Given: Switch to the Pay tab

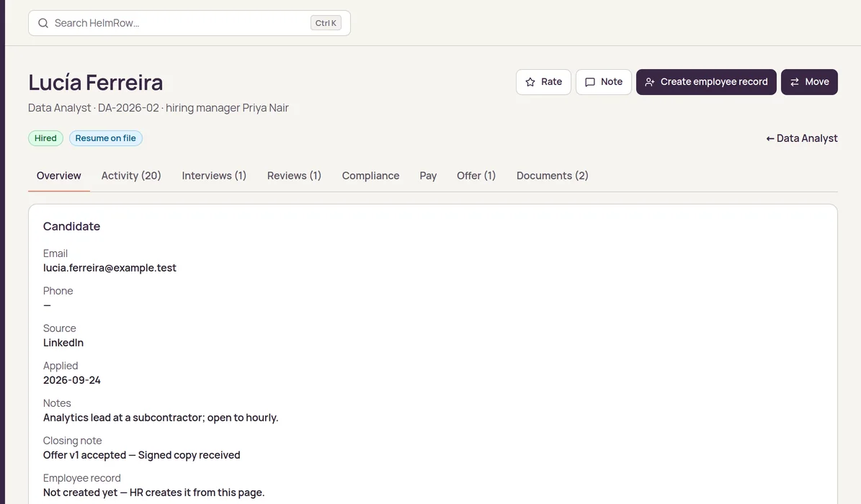Looking at the screenshot, I should point(428,176).
